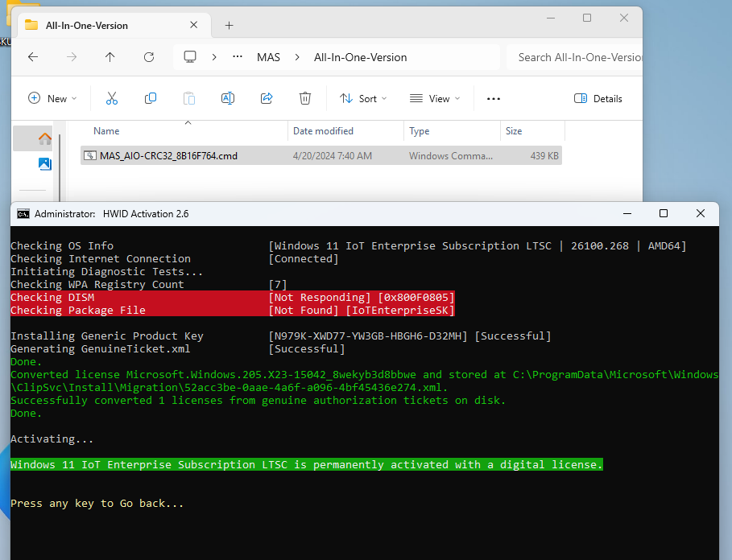The width and height of the screenshot is (732, 560).
Task: Add a new File Explorer tab
Action: (229, 25)
